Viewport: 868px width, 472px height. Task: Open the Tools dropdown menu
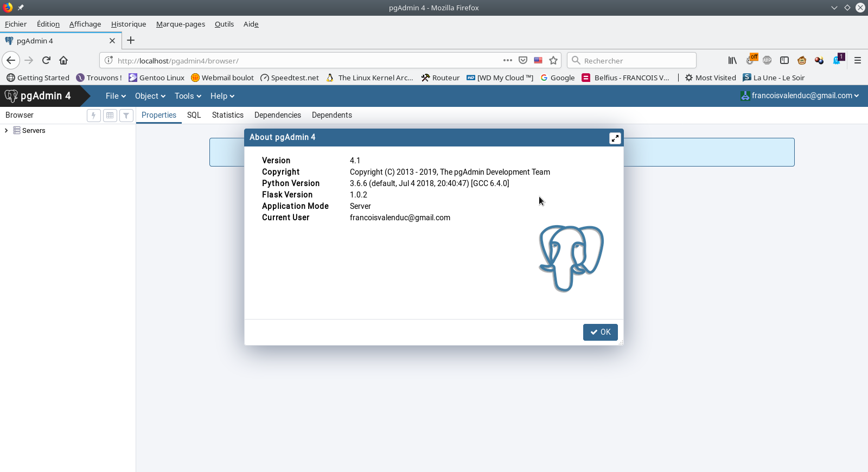point(188,96)
